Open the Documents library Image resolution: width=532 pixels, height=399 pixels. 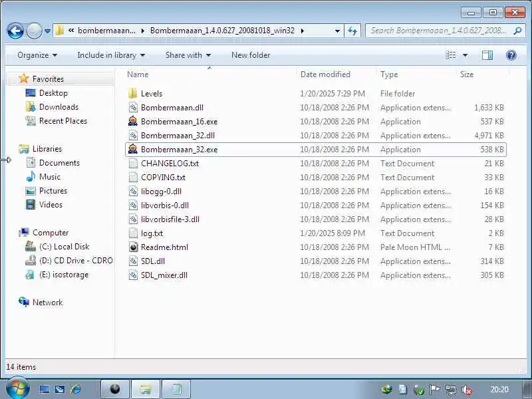tap(59, 162)
